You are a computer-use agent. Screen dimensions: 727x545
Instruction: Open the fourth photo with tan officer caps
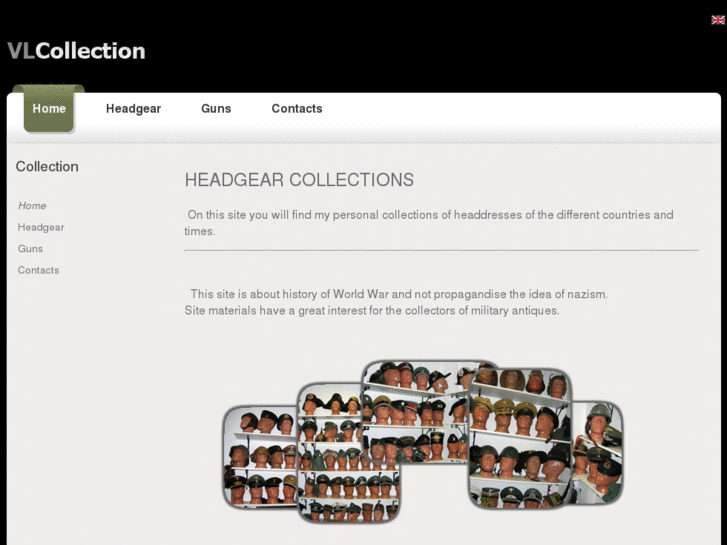(x=520, y=438)
